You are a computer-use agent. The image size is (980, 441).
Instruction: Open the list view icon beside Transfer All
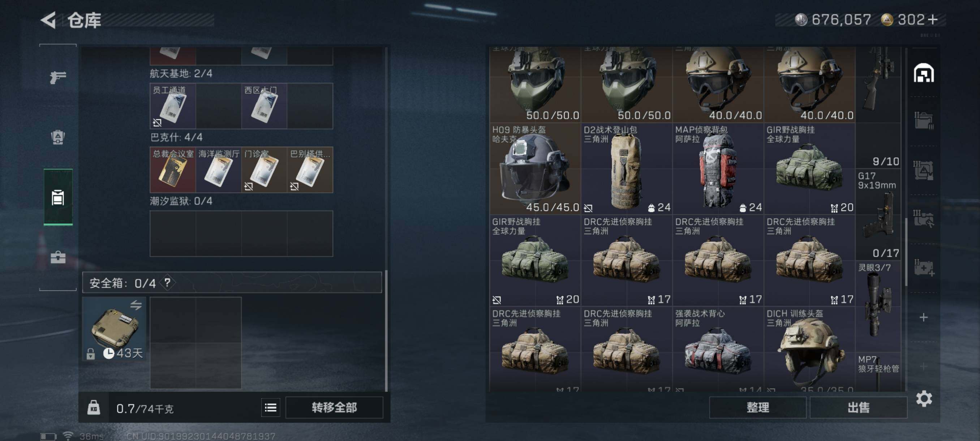(x=271, y=408)
